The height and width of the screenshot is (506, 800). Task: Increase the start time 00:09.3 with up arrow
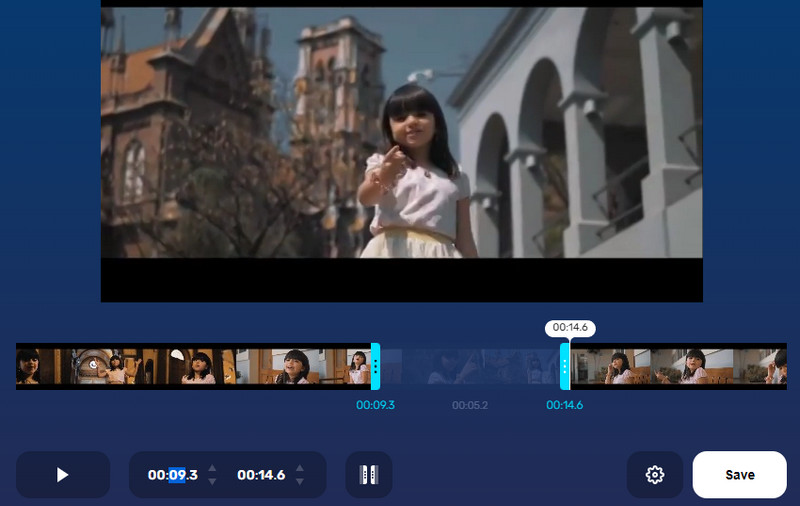click(212, 468)
